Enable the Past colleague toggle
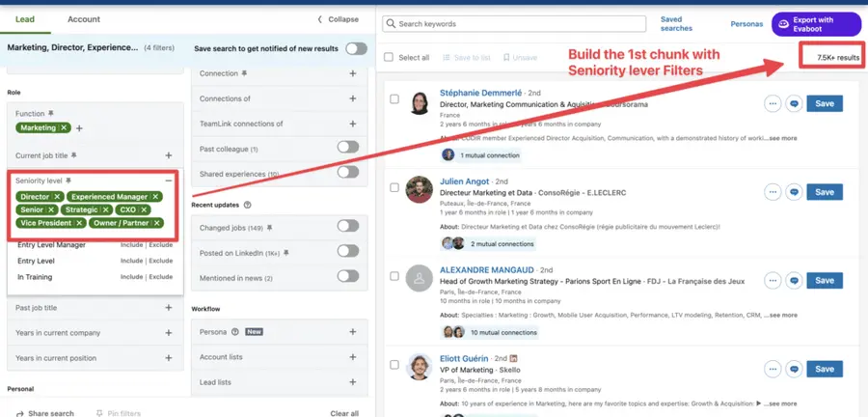 [348, 148]
